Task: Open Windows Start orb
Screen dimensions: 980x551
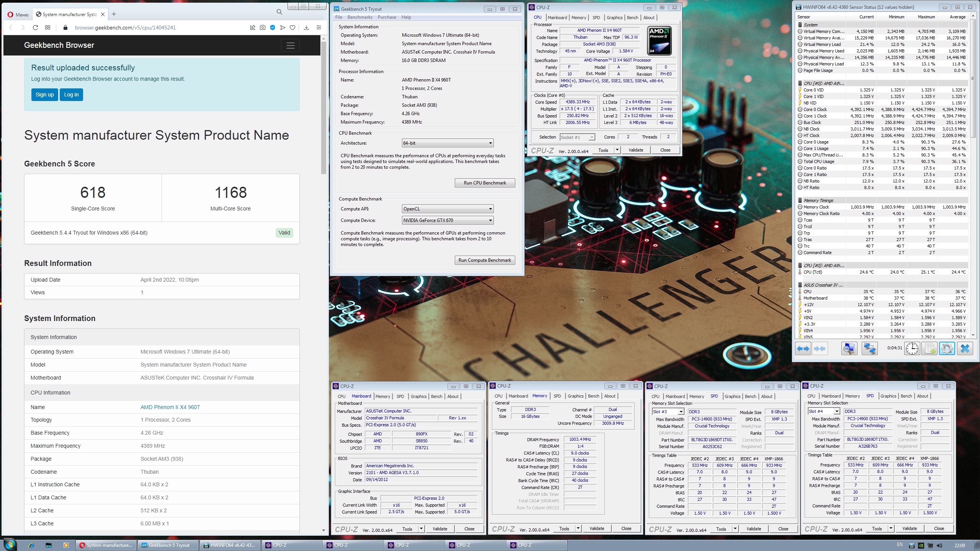Action: [x=10, y=545]
